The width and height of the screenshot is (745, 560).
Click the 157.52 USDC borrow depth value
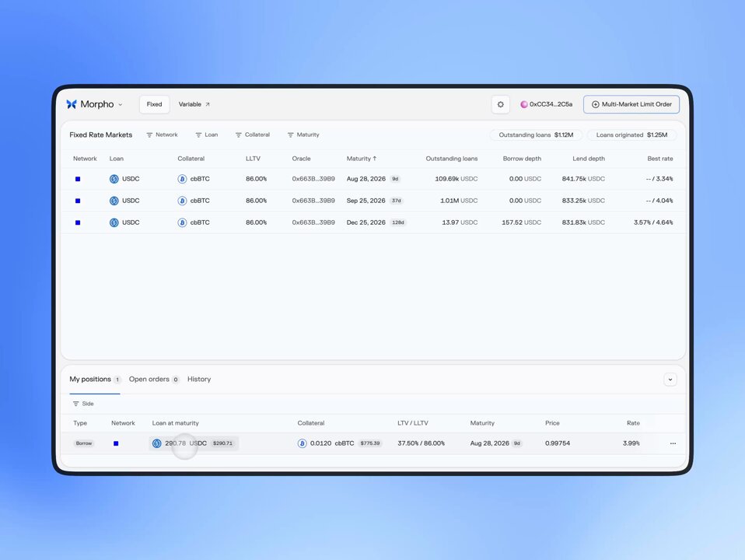pos(521,222)
